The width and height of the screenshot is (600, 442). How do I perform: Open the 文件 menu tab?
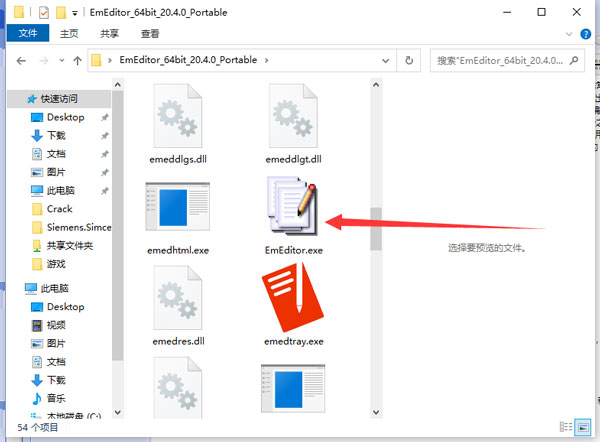pos(28,33)
